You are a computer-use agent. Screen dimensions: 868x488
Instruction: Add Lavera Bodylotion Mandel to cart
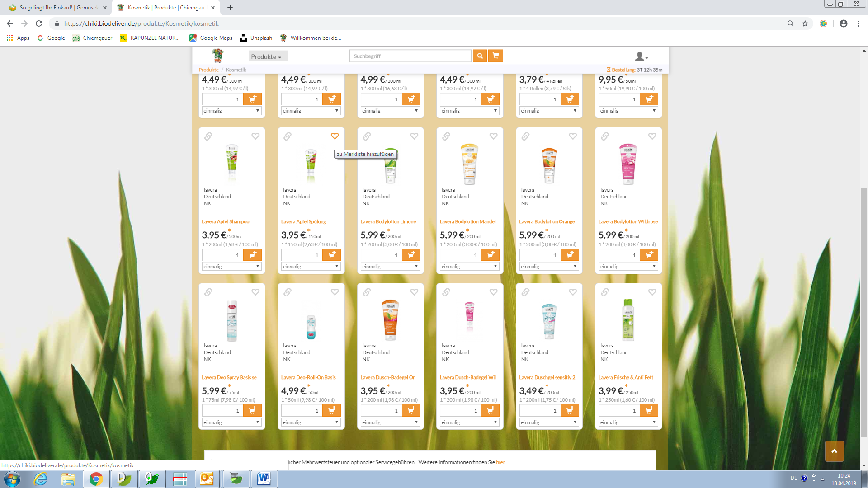coord(491,255)
